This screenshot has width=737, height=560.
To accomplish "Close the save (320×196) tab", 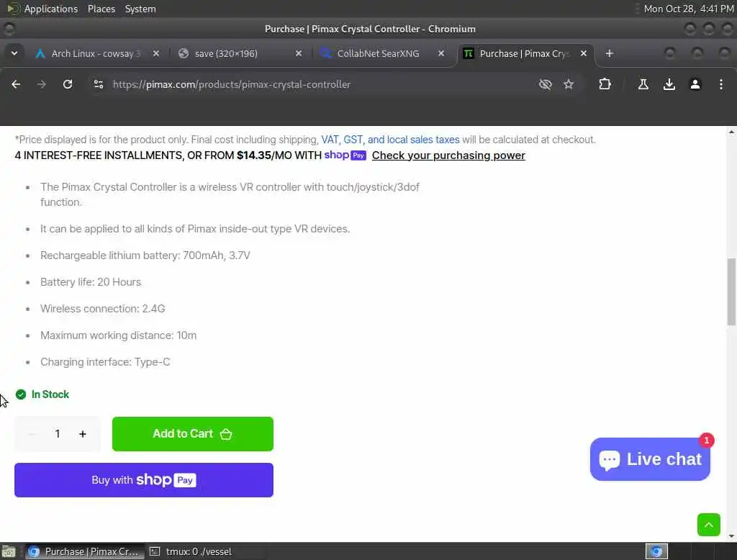I will 299,53.
